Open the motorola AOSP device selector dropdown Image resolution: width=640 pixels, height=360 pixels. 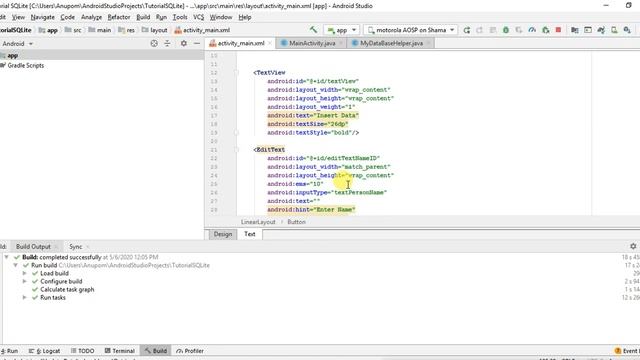click(411, 30)
